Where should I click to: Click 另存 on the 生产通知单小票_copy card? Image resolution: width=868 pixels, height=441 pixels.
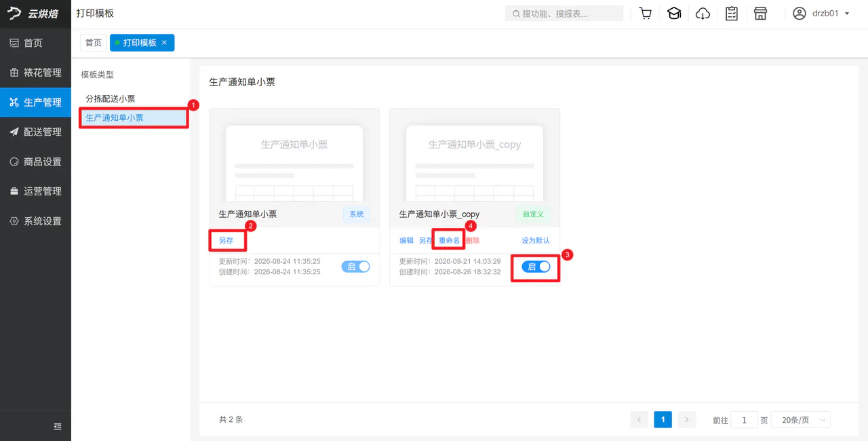click(x=426, y=240)
